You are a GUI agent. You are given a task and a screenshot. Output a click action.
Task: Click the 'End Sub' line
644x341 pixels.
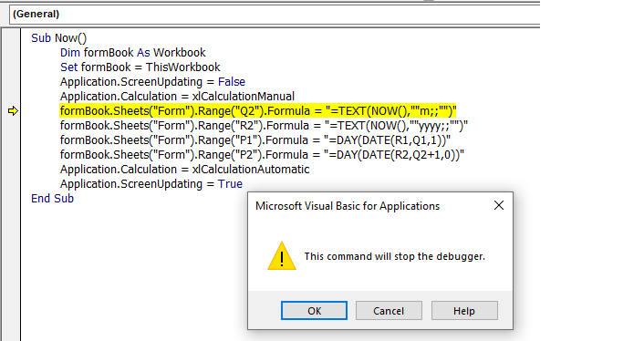click(52, 199)
